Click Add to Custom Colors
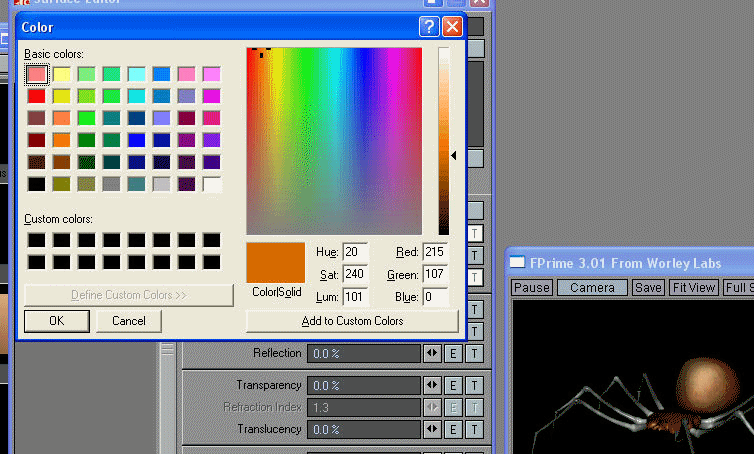This screenshot has height=454, width=754. point(352,321)
